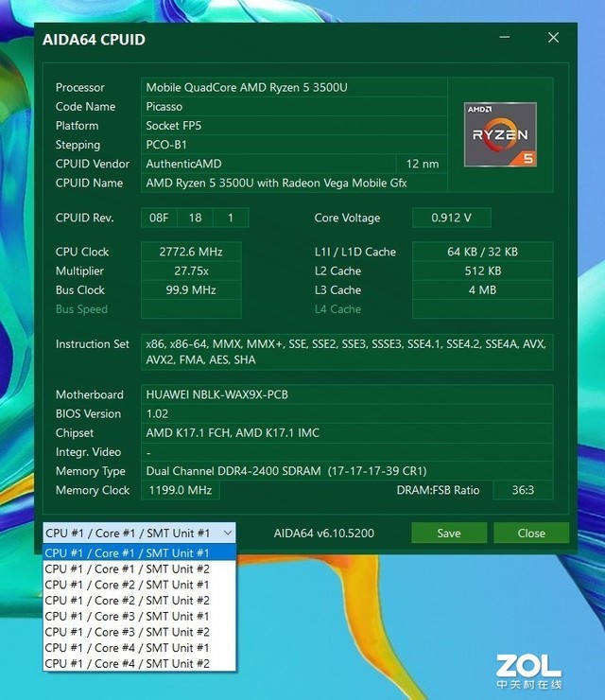Click the empty L4 Cache field

point(483,309)
